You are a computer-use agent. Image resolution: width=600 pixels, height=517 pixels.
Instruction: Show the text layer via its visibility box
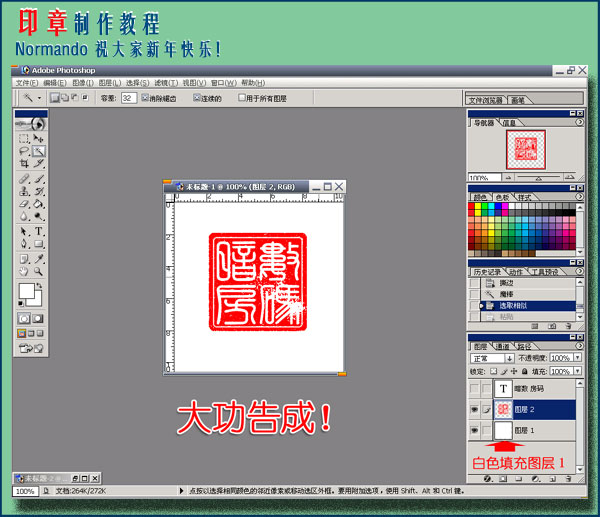click(474, 389)
